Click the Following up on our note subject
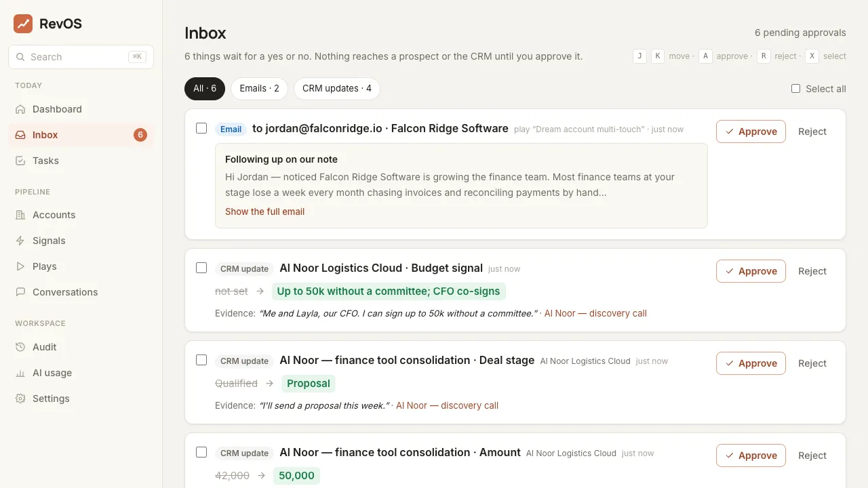 [x=281, y=159]
